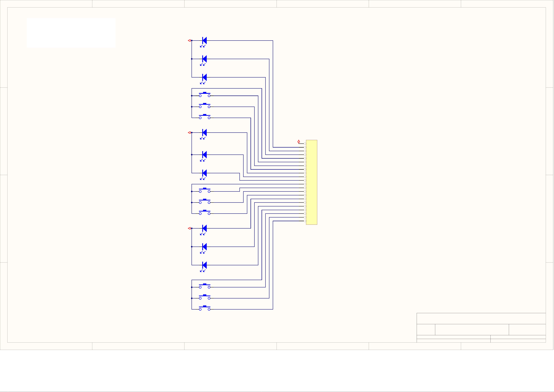
Task: Select the blank white box near the sheet's top-left
Action: coord(71,33)
